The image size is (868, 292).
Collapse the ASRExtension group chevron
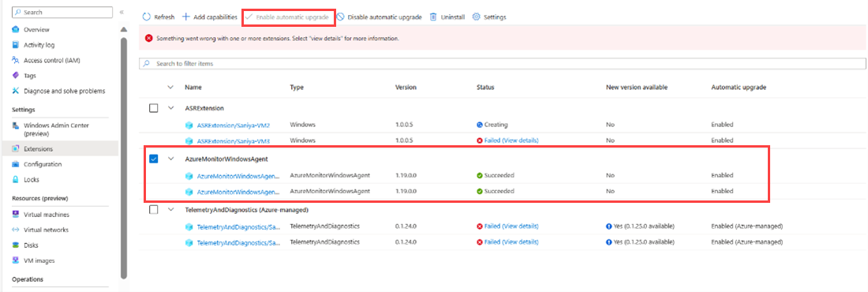[170, 108]
